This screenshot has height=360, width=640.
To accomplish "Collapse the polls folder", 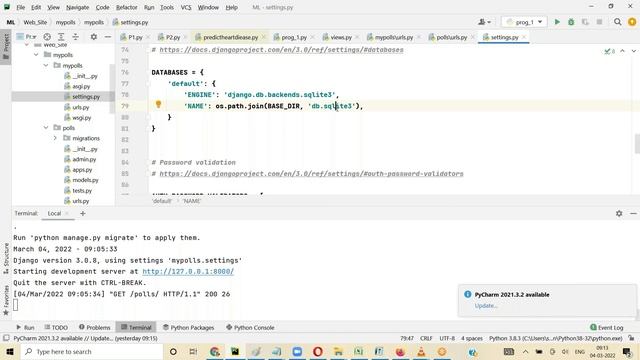I will point(46,128).
